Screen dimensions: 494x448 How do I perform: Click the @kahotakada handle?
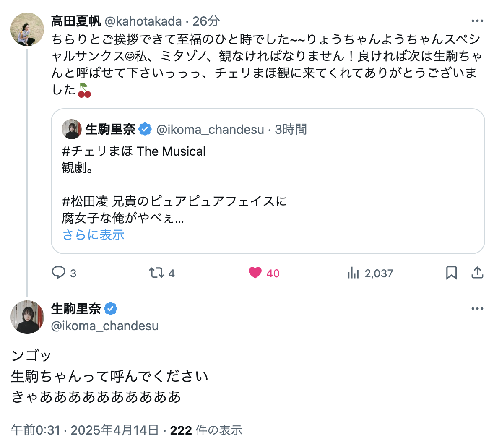pyautogui.click(x=143, y=21)
